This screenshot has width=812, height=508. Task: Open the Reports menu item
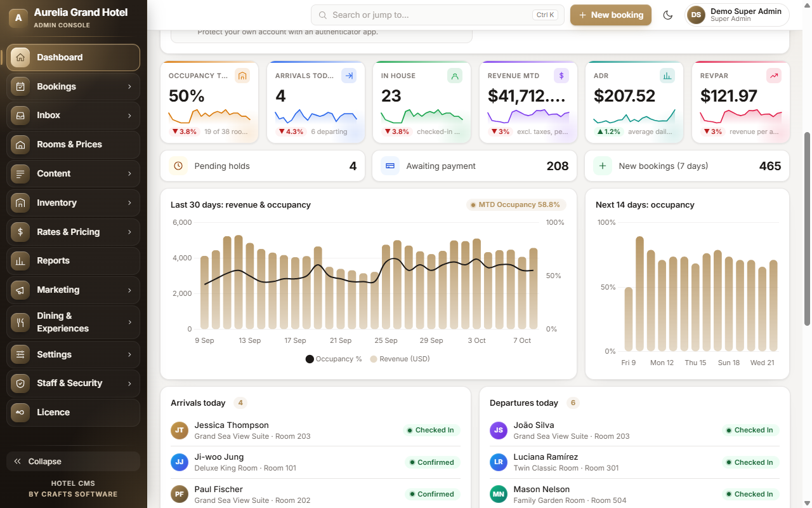point(73,260)
